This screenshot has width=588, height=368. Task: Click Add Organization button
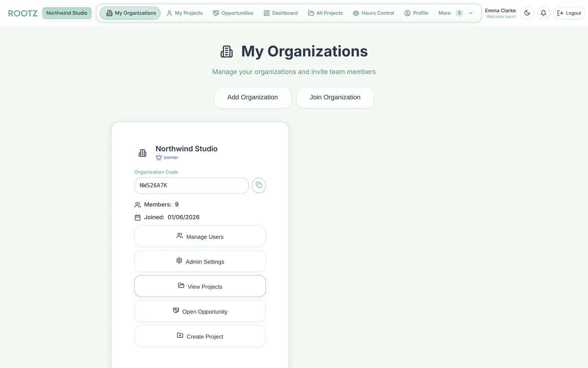click(252, 98)
